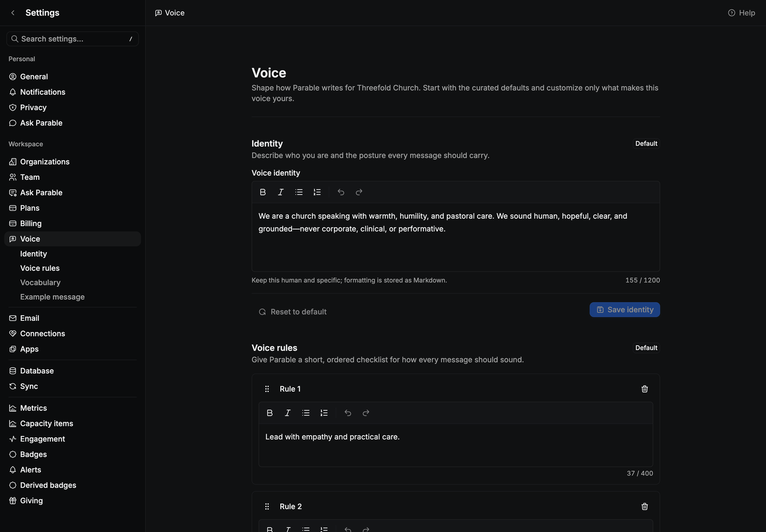Undo in Rule 1 editor
Viewport: 766px width, 532px height.
[348, 413]
